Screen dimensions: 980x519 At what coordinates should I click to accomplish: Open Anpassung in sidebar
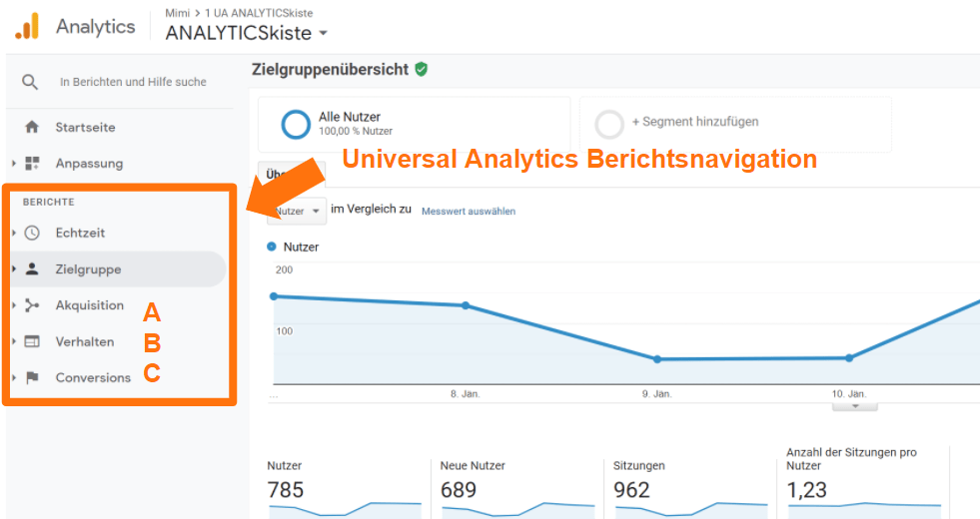pyautogui.click(x=89, y=164)
